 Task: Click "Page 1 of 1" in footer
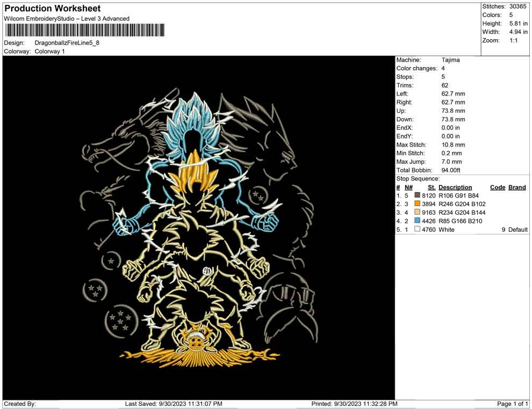(512, 404)
